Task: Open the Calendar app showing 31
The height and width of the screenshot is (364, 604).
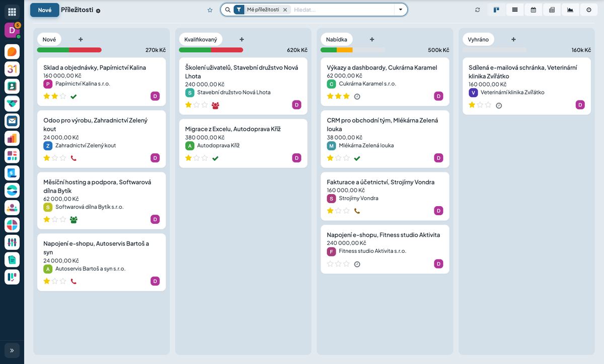Action: (x=12, y=69)
